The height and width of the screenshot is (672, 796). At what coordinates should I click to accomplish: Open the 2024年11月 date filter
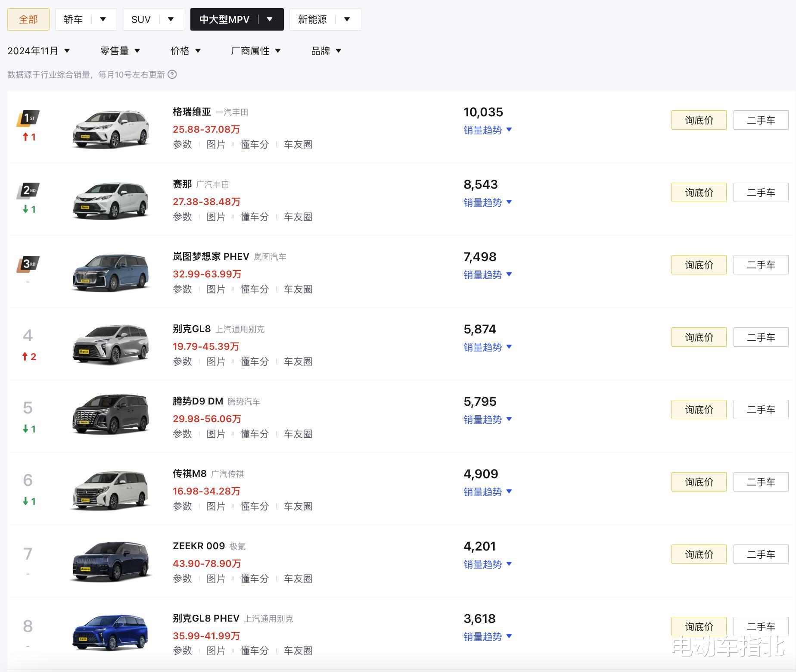(x=38, y=51)
